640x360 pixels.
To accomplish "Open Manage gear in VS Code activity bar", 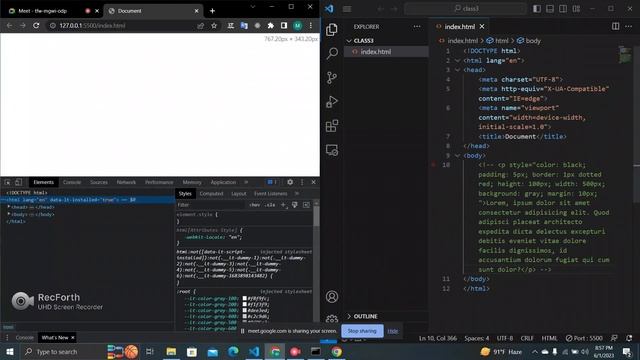I will (332, 318).
